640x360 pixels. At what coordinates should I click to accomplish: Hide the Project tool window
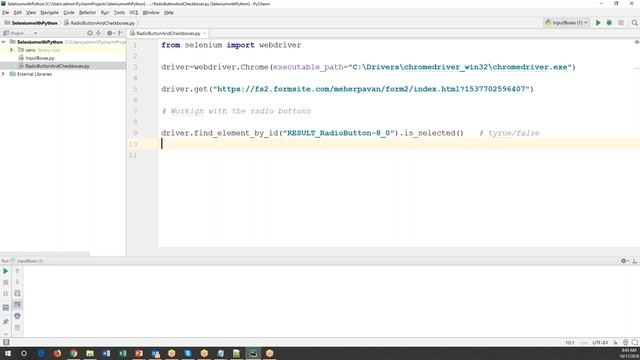120,33
